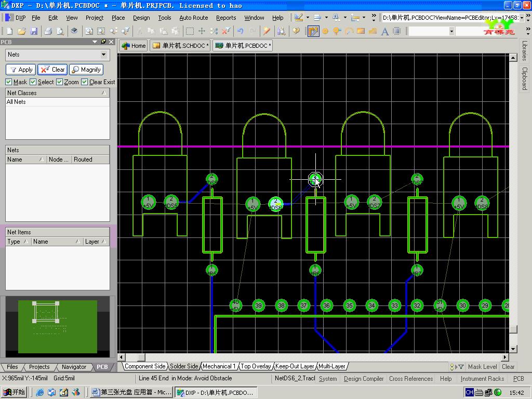This screenshot has height=399, width=532.
Task: Activate the select inside area tool
Action: 190,31
